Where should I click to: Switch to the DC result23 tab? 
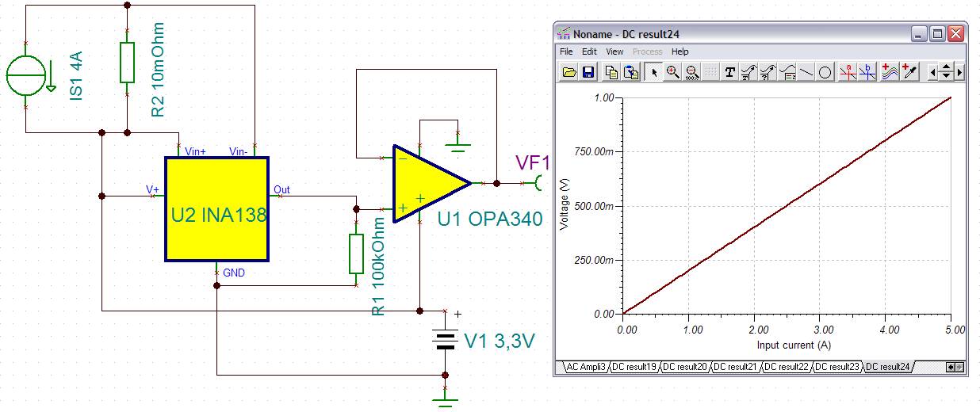[837, 367]
